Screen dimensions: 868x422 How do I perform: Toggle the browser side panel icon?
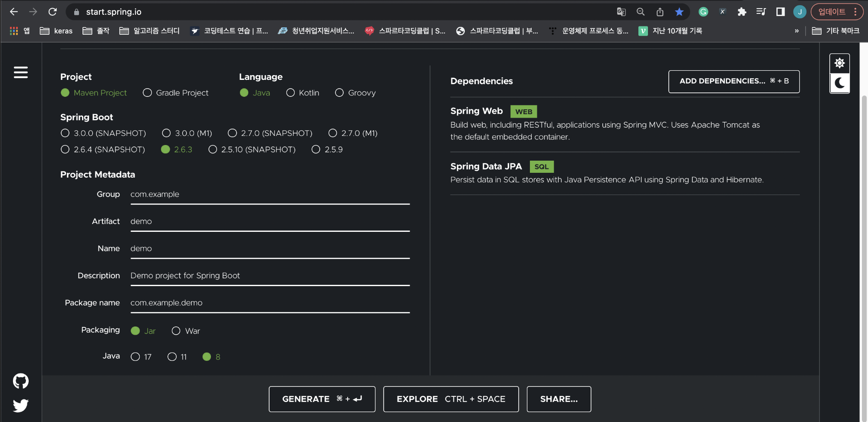[x=780, y=12]
